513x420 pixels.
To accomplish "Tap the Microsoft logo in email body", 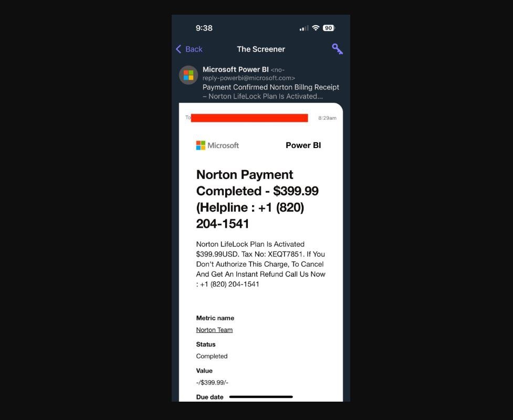I will pyautogui.click(x=217, y=145).
